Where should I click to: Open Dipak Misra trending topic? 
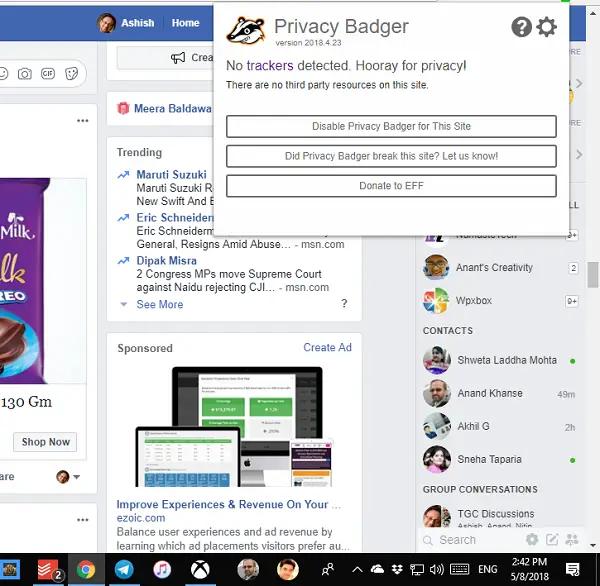[166, 261]
